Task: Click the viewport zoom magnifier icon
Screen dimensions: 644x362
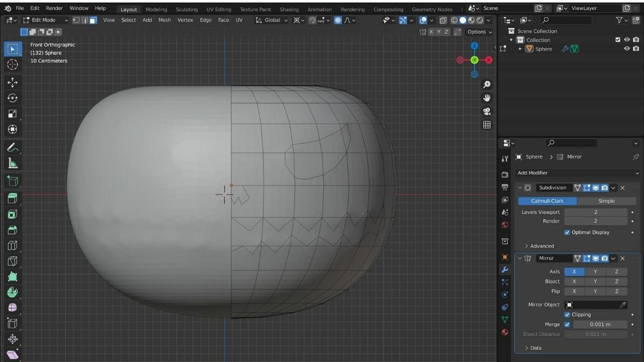Action: click(487, 85)
